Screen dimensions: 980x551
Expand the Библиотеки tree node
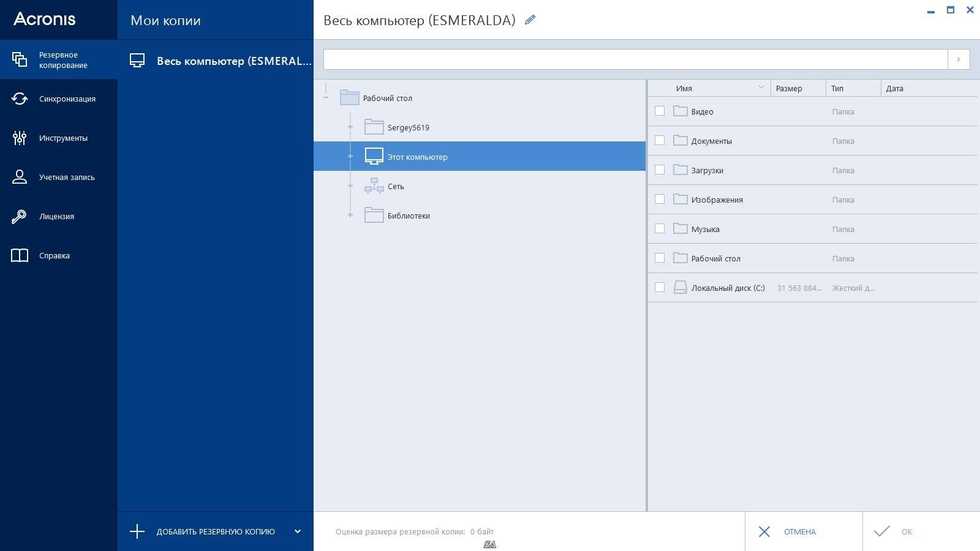[350, 215]
